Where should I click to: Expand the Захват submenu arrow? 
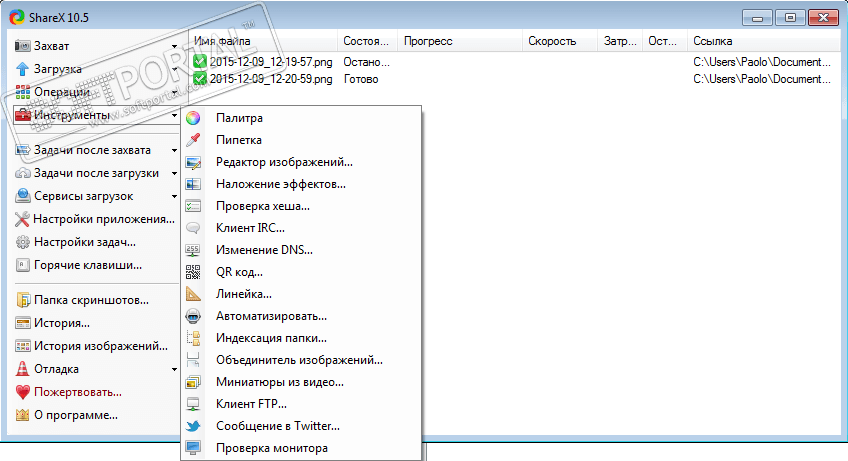(x=174, y=47)
